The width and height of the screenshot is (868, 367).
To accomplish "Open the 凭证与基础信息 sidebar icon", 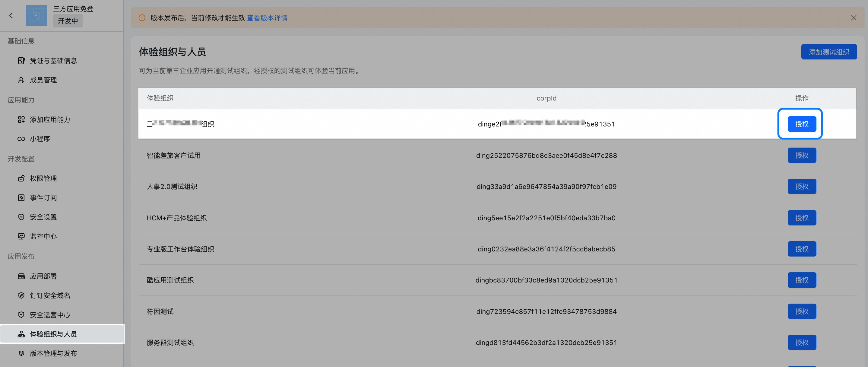I will pyautogui.click(x=21, y=61).
